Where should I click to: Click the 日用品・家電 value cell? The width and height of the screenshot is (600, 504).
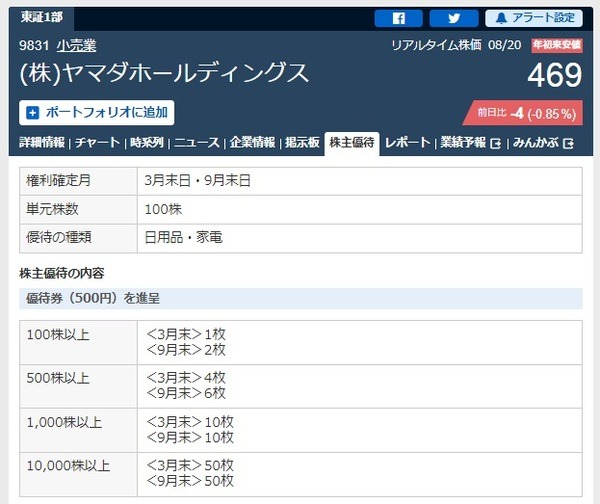tap(360, 238)
